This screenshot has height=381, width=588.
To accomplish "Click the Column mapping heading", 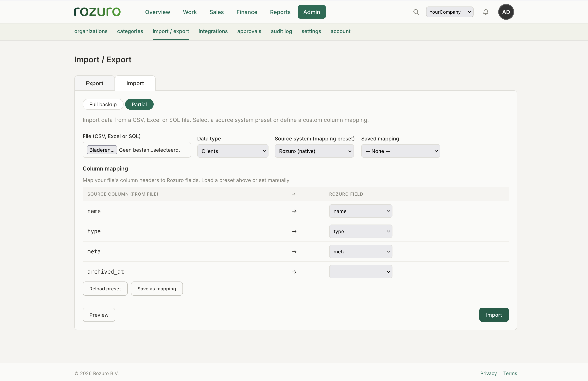I will (105, 169).
